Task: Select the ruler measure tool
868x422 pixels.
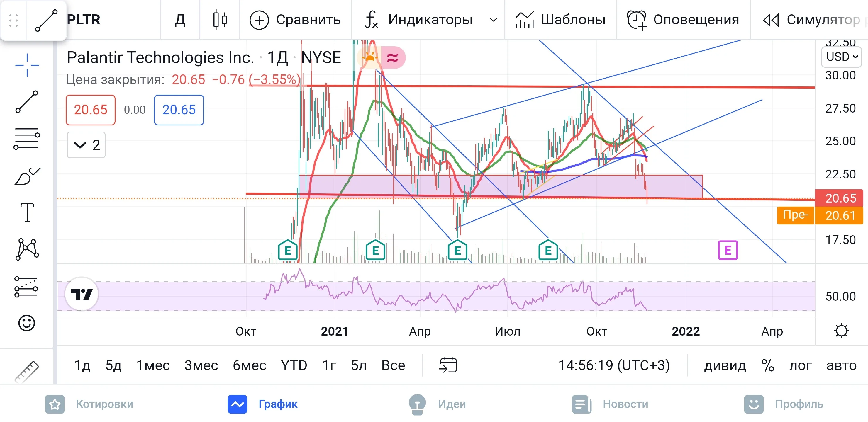Action: click(x=27, y=372)
